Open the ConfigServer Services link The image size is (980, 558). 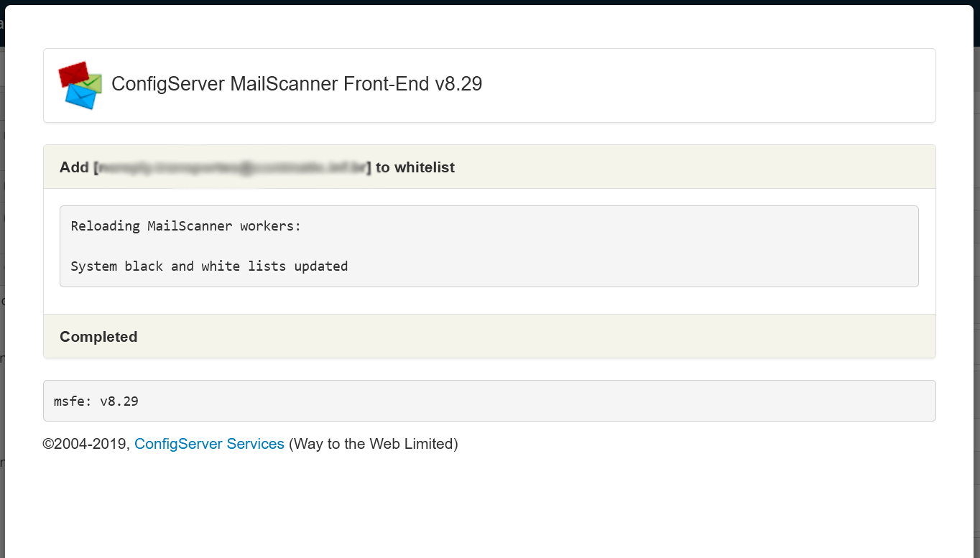(x=209, y=444)
